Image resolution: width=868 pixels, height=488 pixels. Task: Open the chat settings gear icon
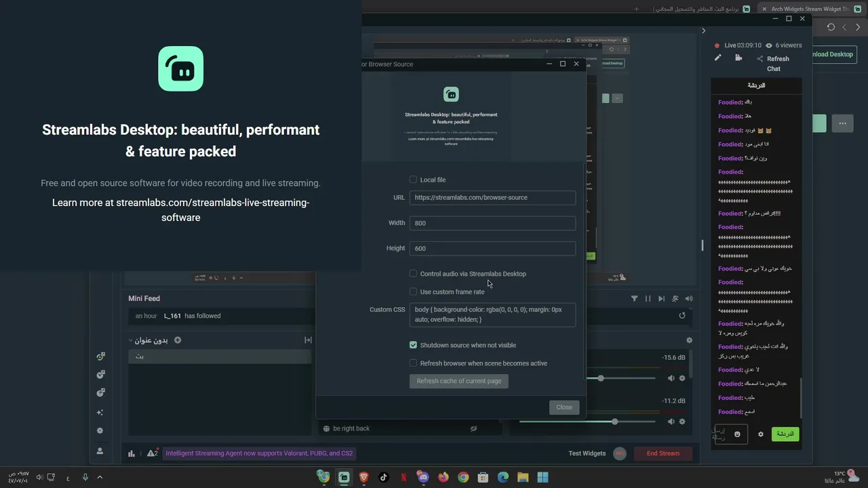(x=761, y=434)
